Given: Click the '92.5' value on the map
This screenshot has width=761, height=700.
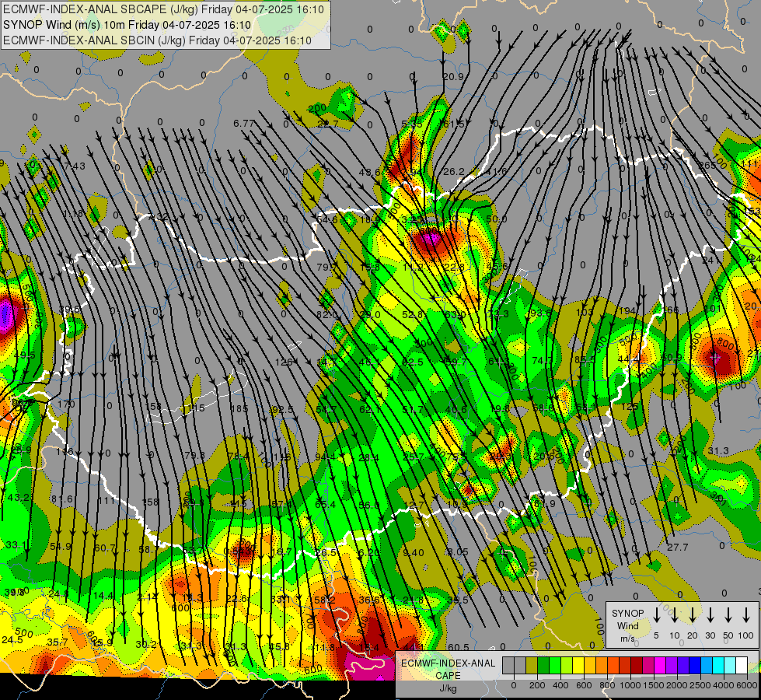Looking at the screenshot, I should point(282,410).
